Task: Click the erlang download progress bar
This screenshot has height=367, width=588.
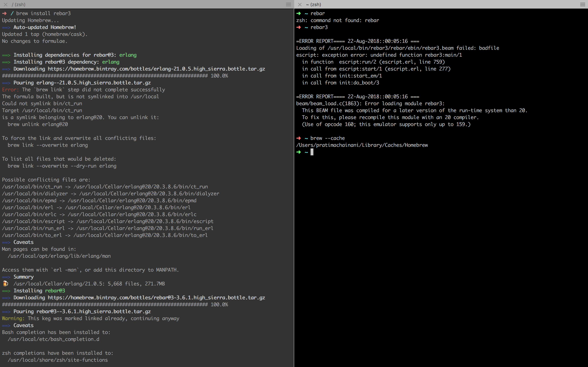Action: click(x=105, y=76)
